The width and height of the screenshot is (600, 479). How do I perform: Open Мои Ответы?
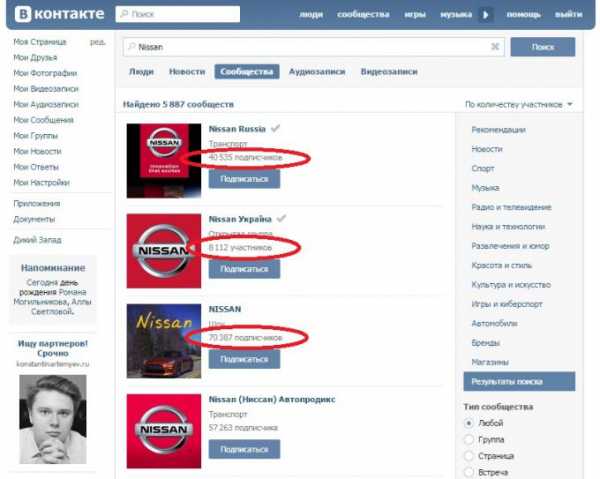[36, 167]
